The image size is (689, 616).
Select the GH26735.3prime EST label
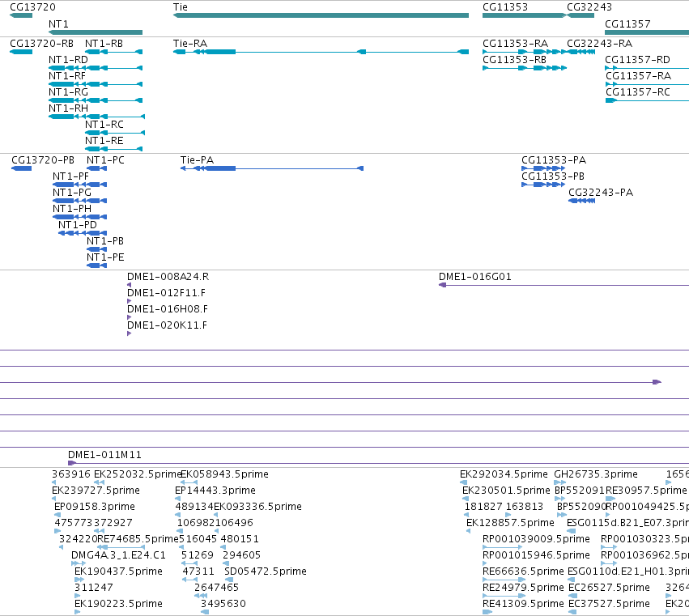[596, 474]
